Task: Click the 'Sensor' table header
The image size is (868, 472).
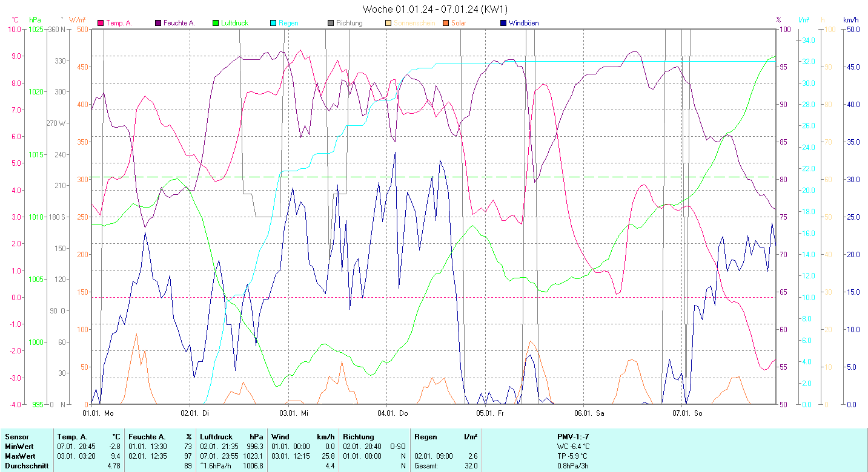Action: (16, 436)
